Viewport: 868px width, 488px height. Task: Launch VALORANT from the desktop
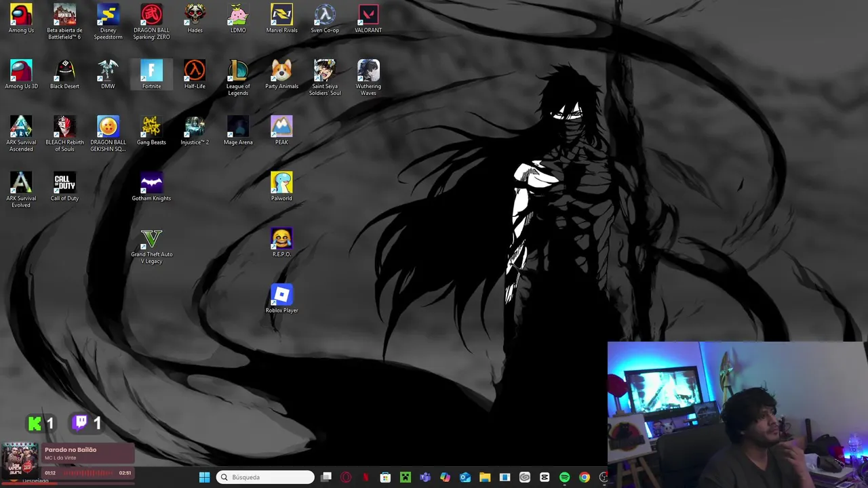(x=368, y=19)
